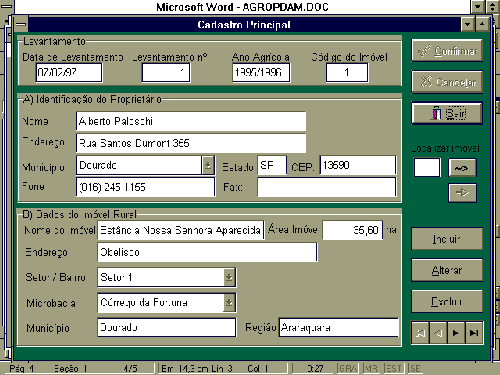Click the CEP field
This screenshot has width=500, height=375.
tap(358, 165)
